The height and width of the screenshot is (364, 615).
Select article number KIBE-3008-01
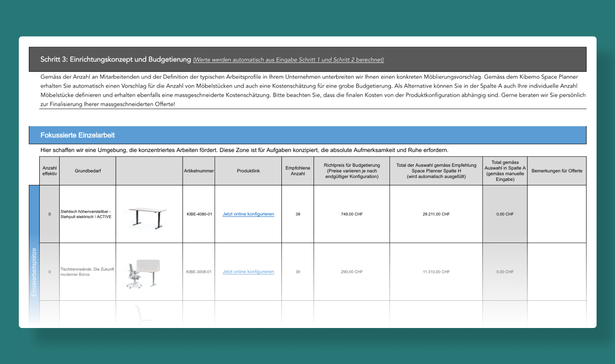[x=199, y=272]
